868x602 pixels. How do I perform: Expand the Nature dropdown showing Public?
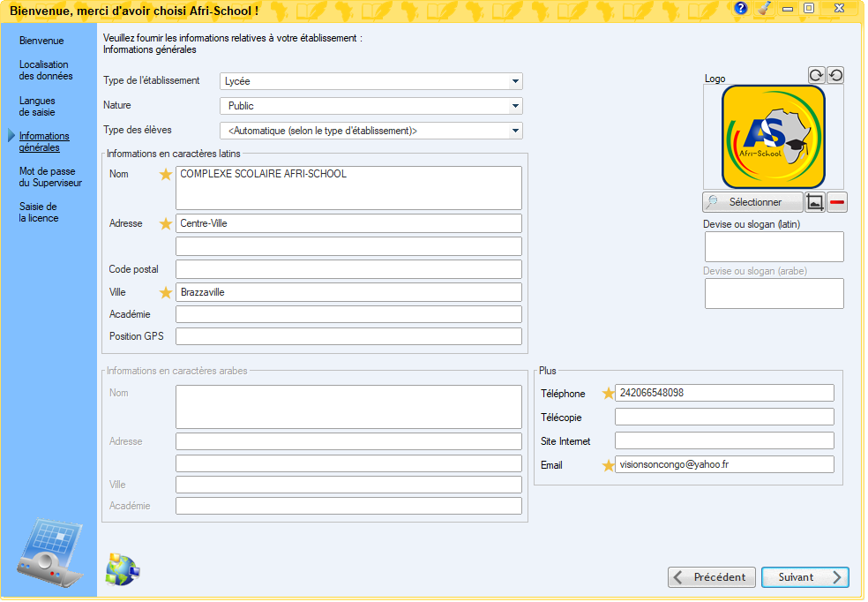coord(370,106)
